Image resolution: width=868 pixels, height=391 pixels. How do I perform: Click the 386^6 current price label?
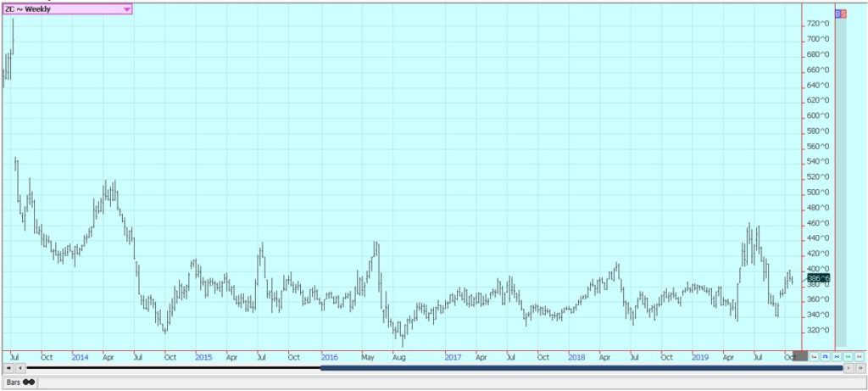pos(819,278)
